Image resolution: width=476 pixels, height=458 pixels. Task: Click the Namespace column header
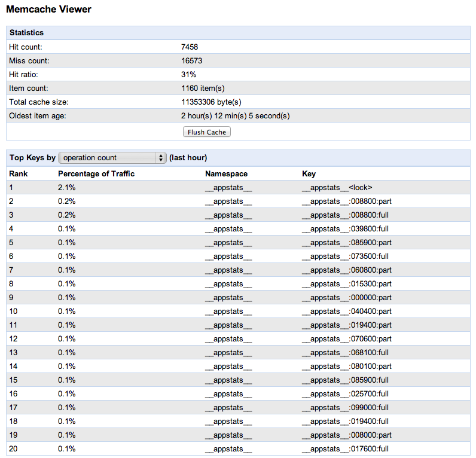click(226, 174)
